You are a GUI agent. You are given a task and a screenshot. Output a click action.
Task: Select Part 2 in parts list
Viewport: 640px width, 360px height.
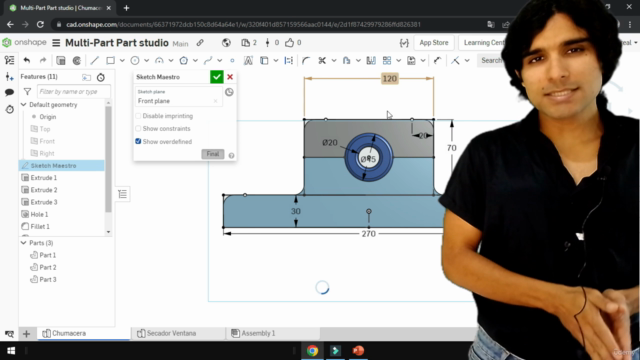(x=48, y=267)
